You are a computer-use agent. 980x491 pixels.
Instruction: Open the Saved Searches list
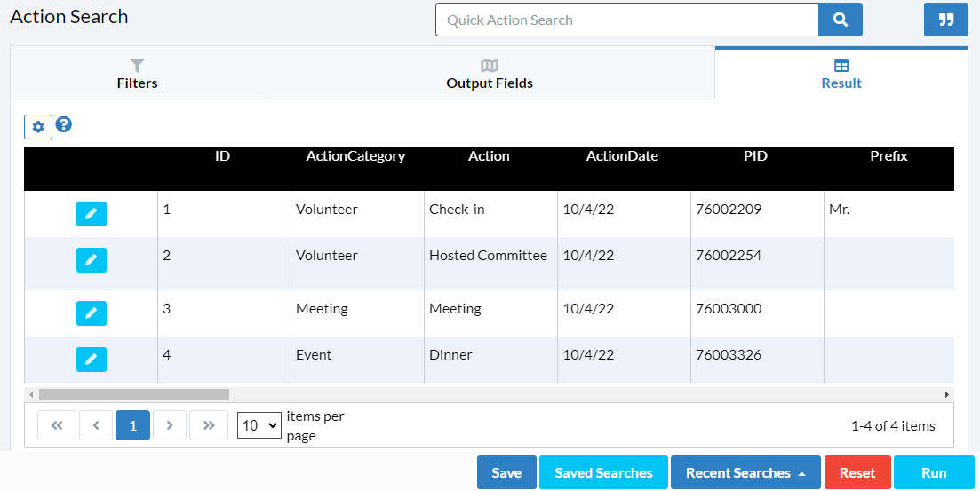click(x=603, y=473)
